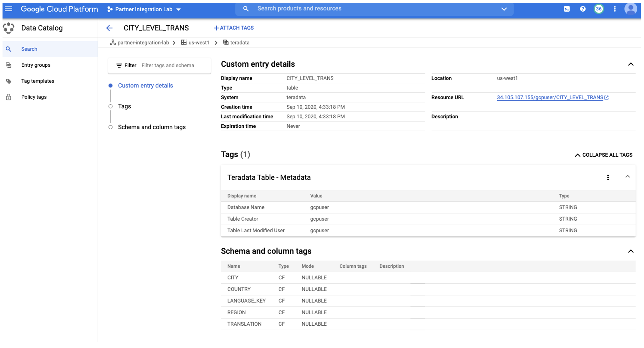Activate Cloud Shell terminal icon
644x348 pixels.
pos(567,9)
